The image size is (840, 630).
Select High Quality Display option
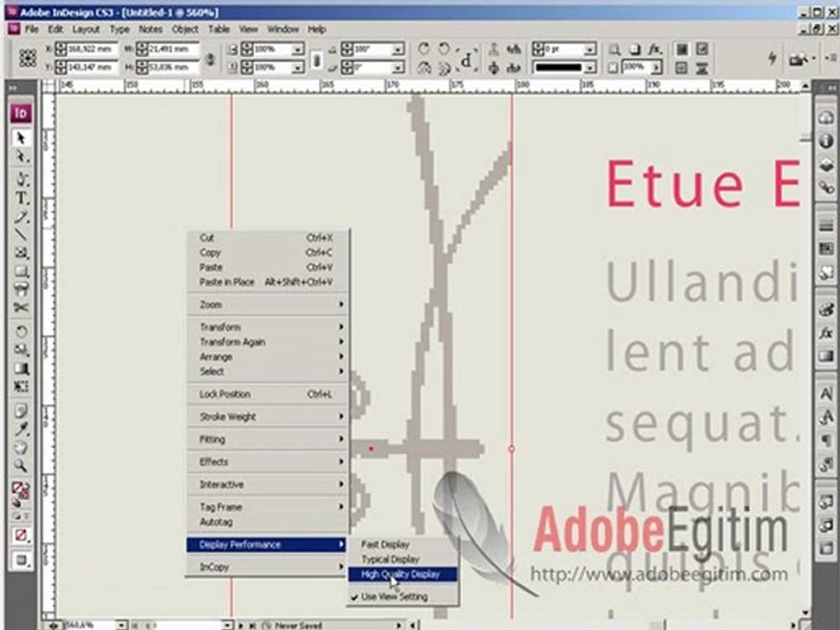(x=402, y=574)
